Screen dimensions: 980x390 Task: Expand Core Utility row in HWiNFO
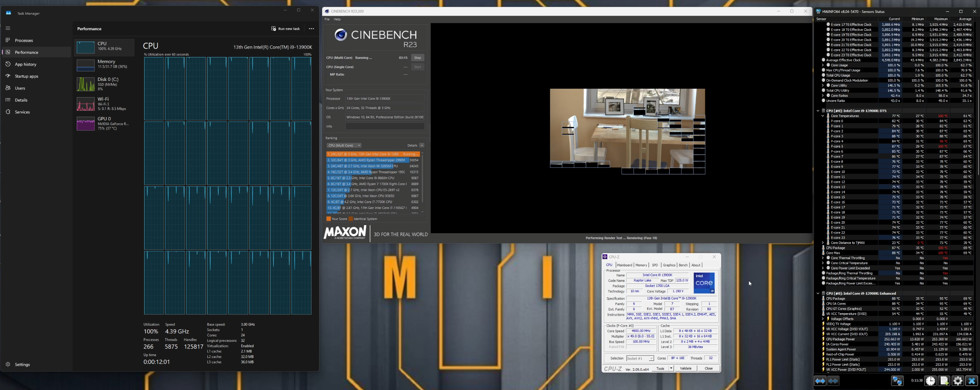coord(823,85)
